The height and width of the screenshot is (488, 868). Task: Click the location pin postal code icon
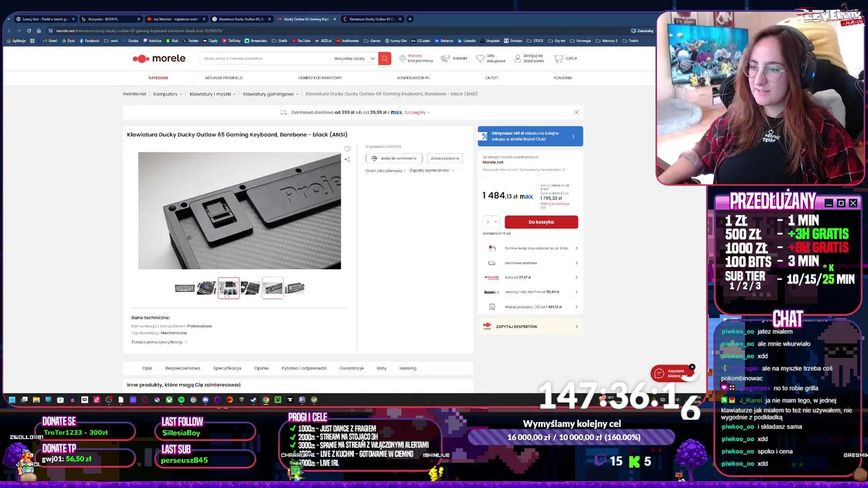click(x=403, y=58)
